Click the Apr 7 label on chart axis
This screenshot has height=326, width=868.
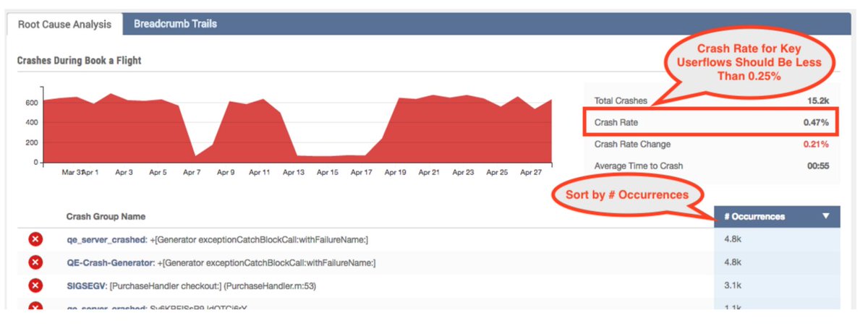pyautogui.click(x=192, y=173)
